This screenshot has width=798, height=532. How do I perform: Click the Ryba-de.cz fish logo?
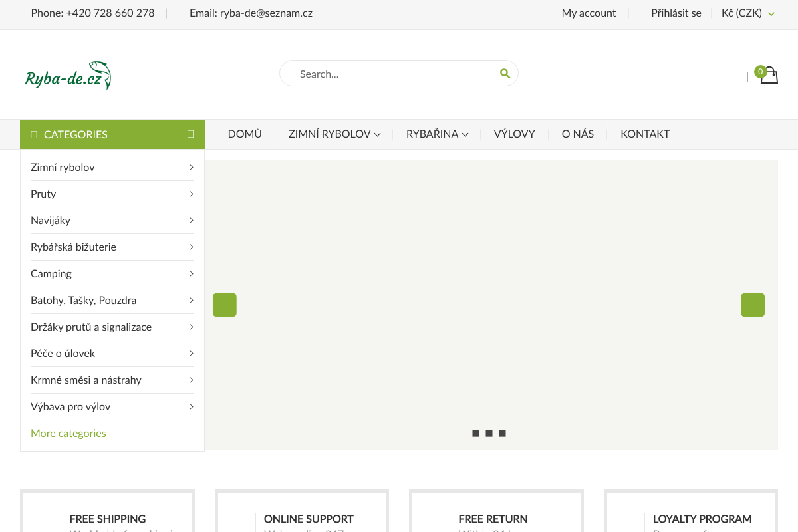pos(68,75)
